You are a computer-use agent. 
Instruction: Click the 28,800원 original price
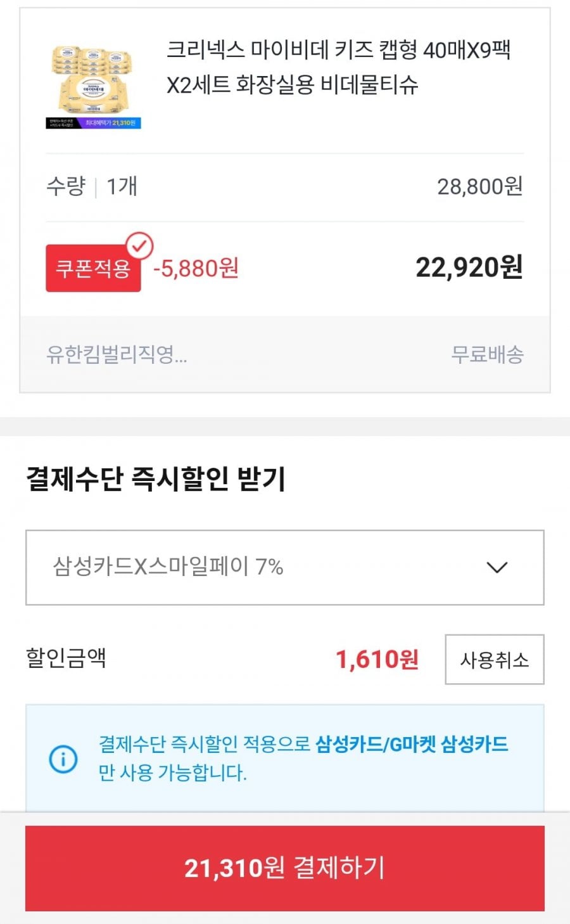[x=480, y=186]
